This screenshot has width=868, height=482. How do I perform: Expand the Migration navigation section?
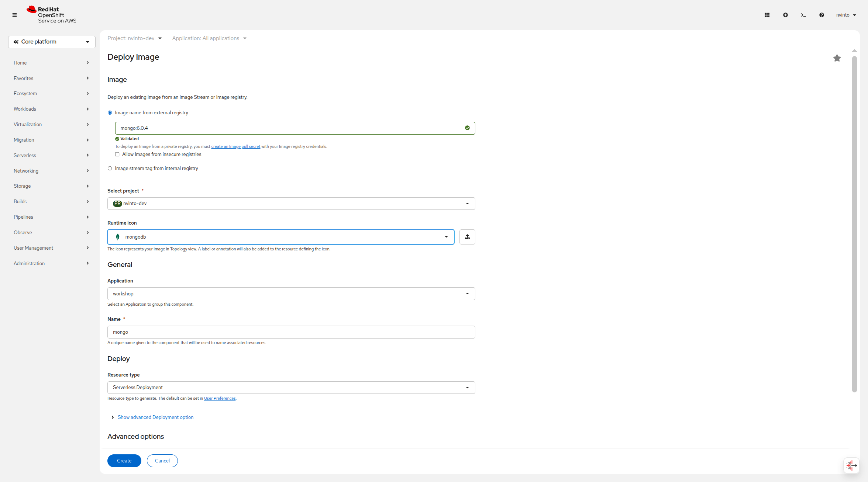point(51,140)
